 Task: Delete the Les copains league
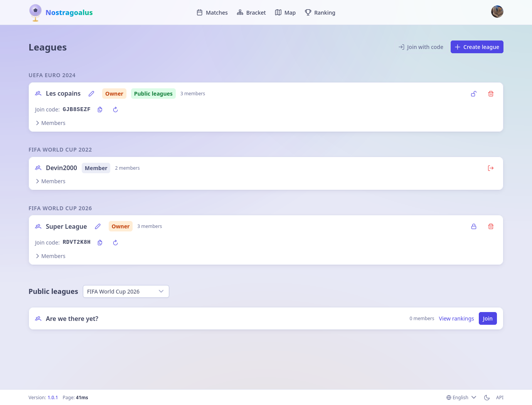pos(491,94)
